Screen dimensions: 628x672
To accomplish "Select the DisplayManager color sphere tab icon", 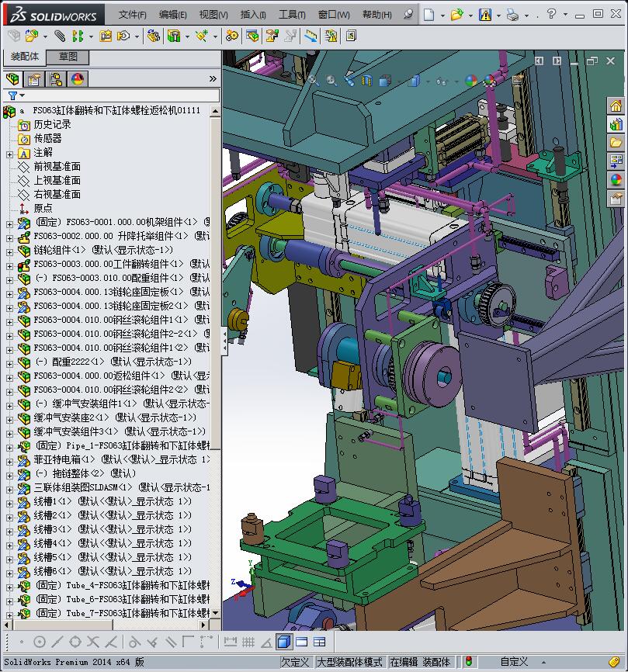I will pos(78,79).
